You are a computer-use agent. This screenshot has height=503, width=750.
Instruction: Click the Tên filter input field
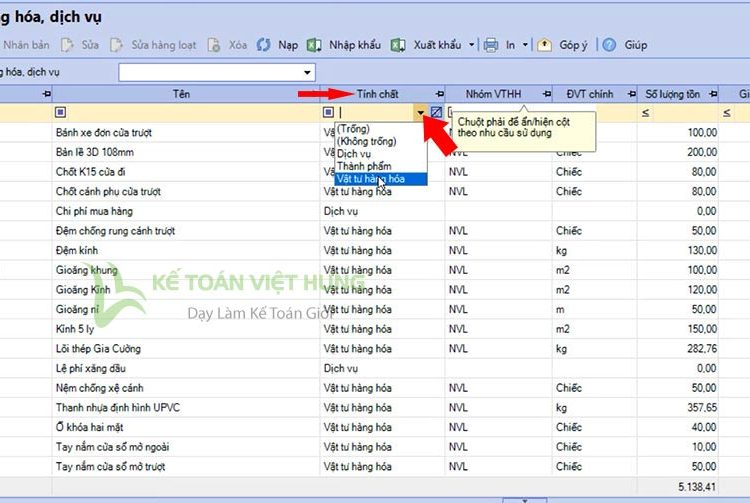tap(193, 113)
